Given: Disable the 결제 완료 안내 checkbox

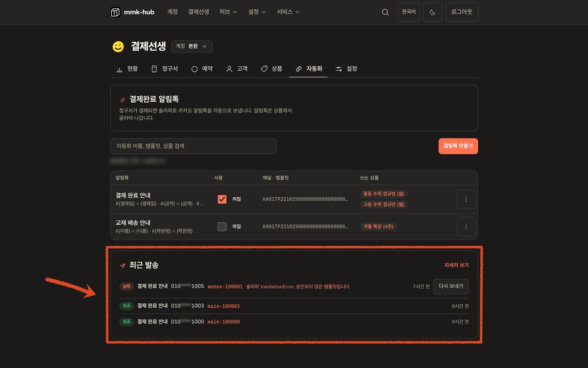Looking at the screenshot, I should [222, 199].
